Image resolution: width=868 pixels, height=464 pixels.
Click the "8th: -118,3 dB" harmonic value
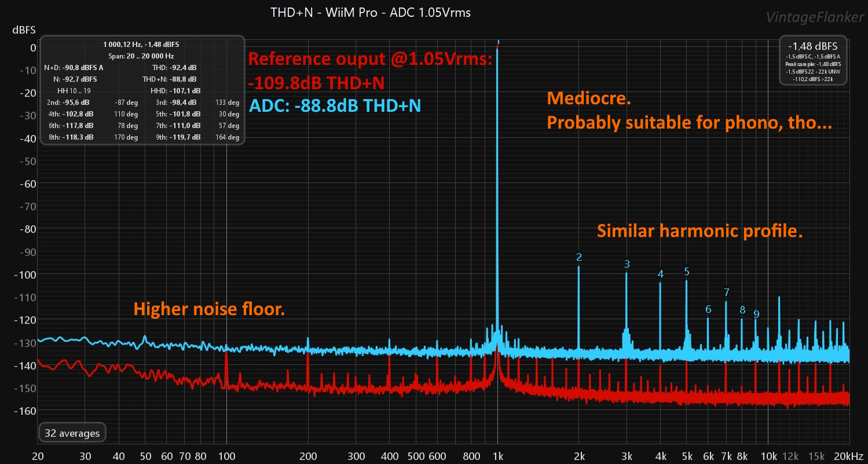[70, 137]
